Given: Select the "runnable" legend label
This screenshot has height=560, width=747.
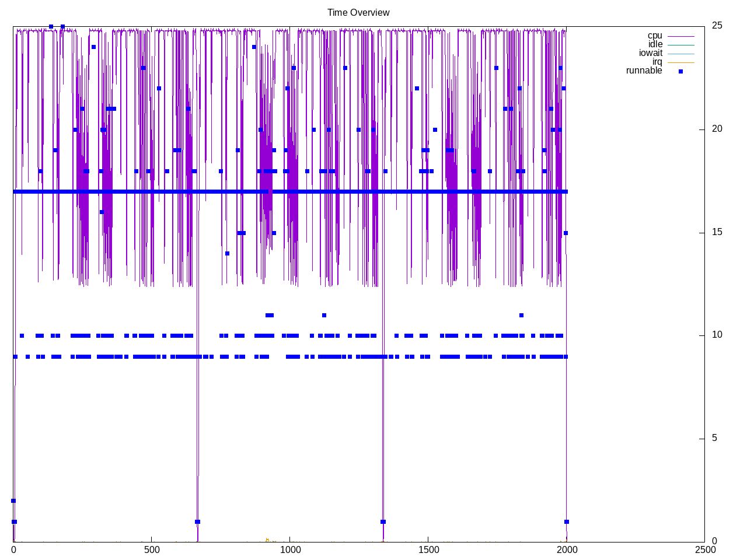Looking at the screenshot, I should [644, 71].
